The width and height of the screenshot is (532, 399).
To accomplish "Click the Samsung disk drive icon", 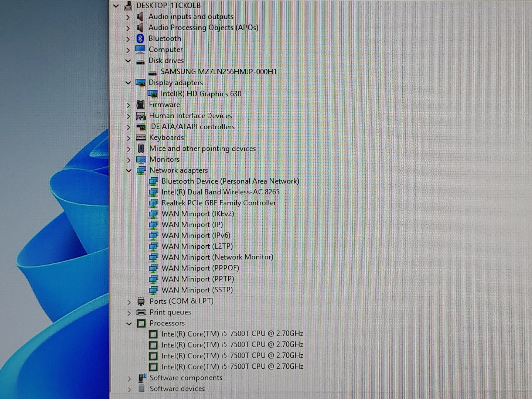I will [152, 73].
